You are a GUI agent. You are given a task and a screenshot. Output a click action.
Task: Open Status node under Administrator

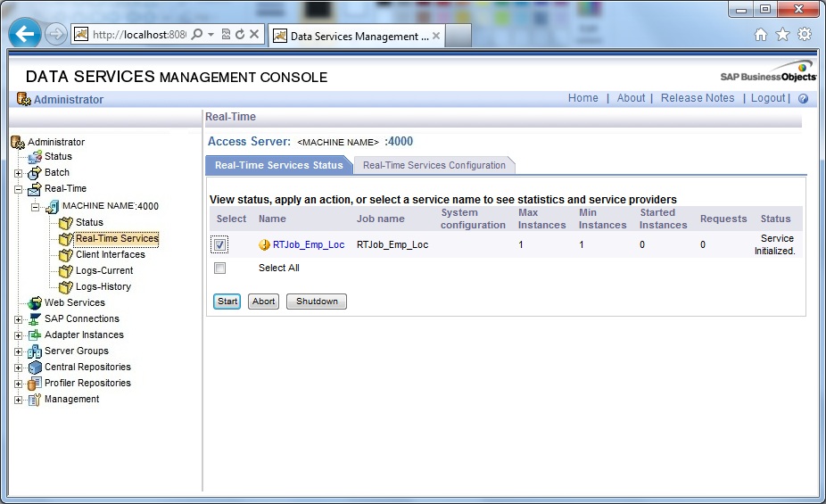pyautogui.click(x=58, y=156)
